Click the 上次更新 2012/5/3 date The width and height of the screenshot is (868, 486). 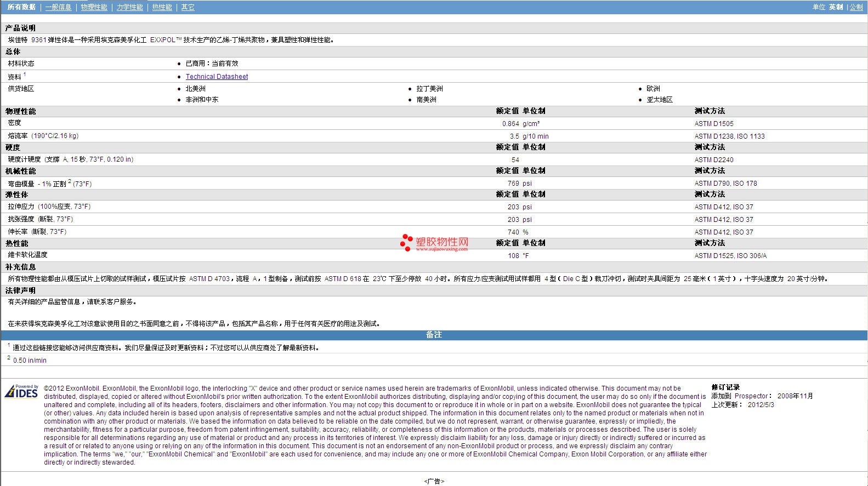[743, 405]
